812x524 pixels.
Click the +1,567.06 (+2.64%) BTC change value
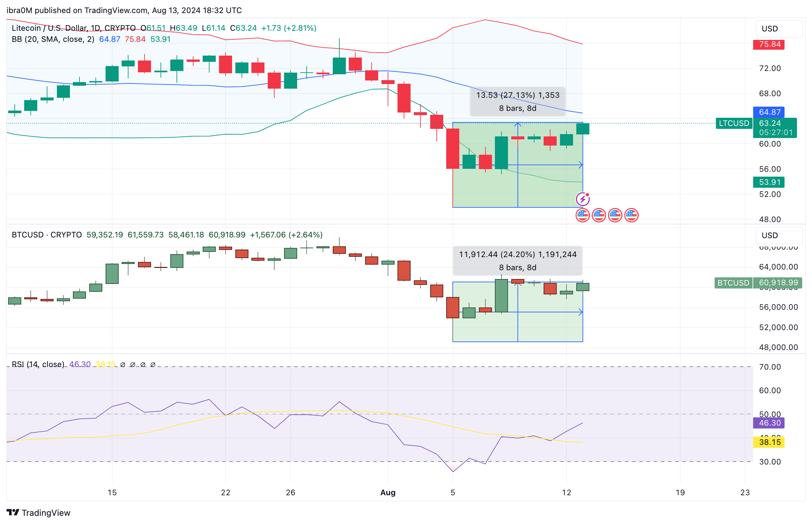tap(286, 235)
